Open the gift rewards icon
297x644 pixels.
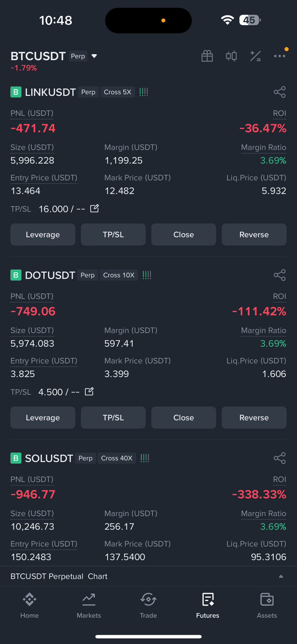click(207, 56)
